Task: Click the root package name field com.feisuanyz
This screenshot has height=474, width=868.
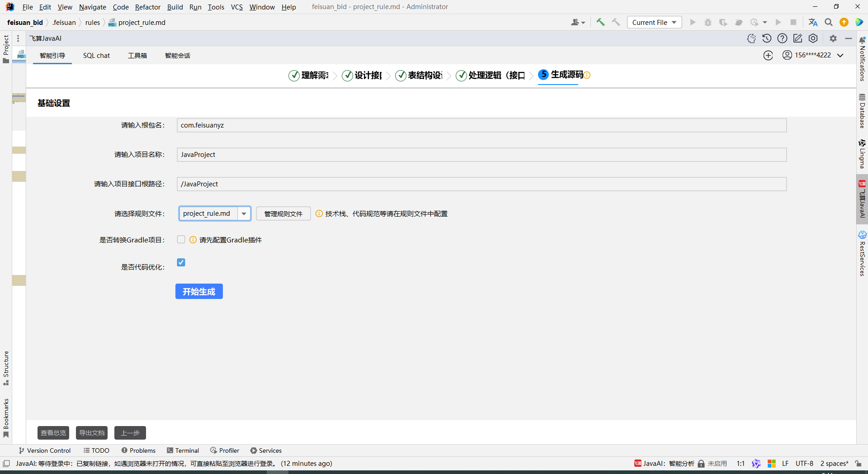Action: click(x=481, y=125)
